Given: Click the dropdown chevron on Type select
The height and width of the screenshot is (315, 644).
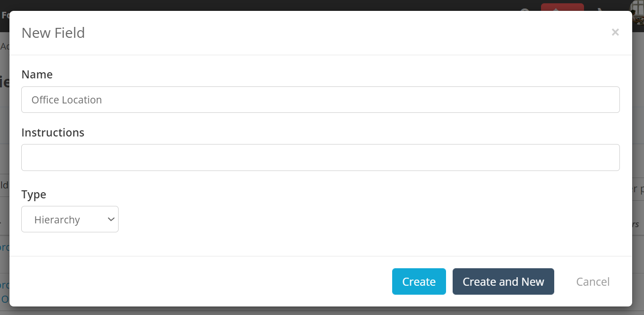Looking at the screenshot, I should tap(111, 219).
